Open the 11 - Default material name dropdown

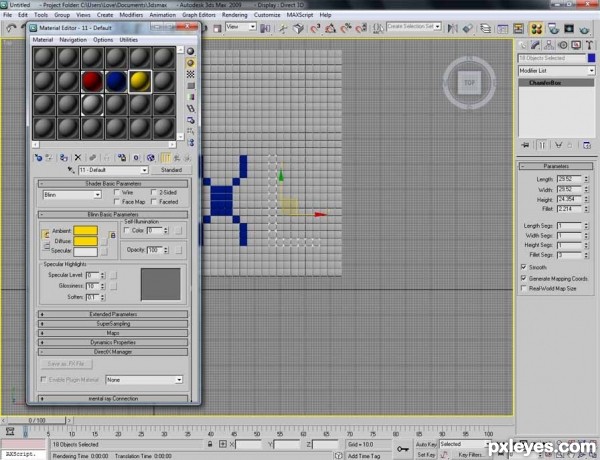[x=113, y=170]
